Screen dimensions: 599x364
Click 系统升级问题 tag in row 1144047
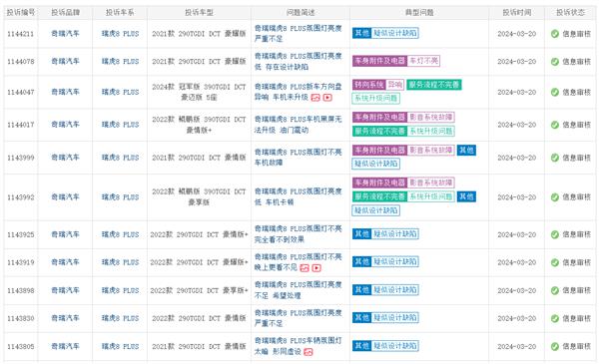(376, 99)
